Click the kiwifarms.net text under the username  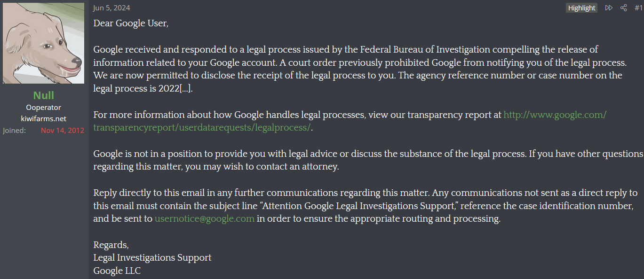(x=44, y=119)
